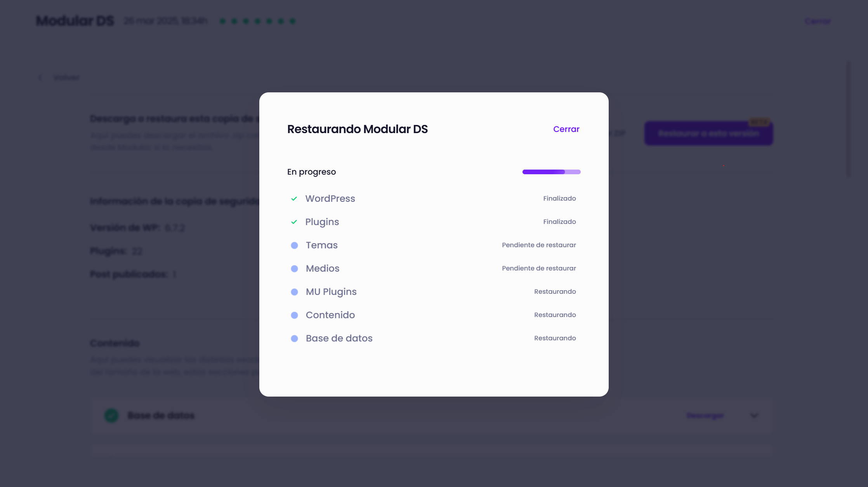868x487 pixels.
Task: Click the Volver back link
Action: [66, 78]
